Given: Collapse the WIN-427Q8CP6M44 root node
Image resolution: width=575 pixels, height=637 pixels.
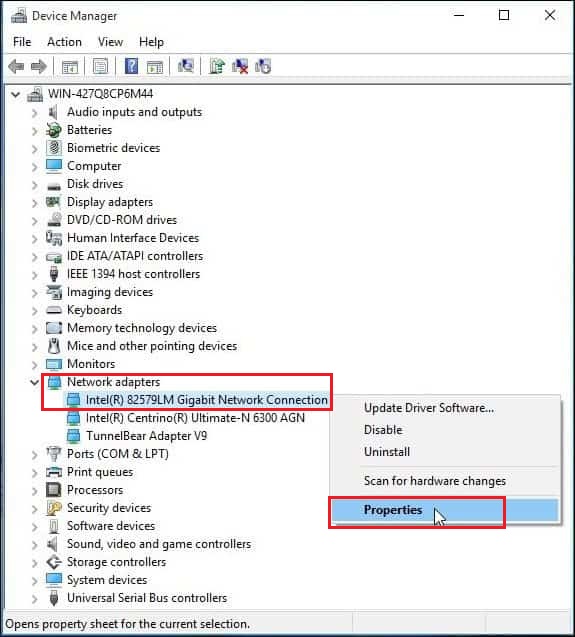Looking at the screenshot, I should 15,95.
